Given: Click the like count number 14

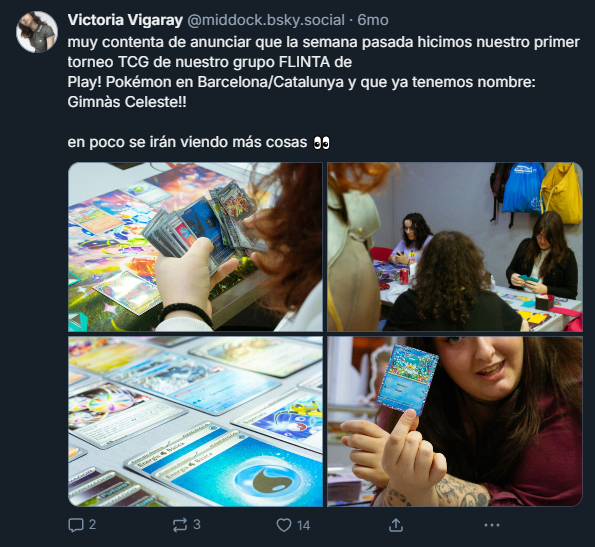Looking at the screenshot, I should 304,525.
